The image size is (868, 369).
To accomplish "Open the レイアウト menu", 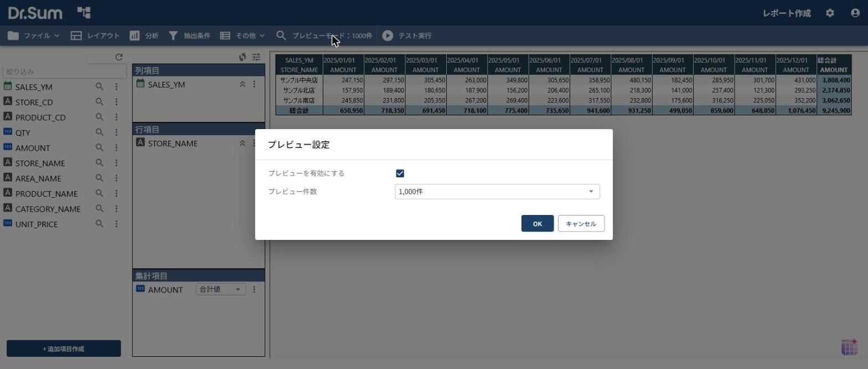I will (x=95, y=35).
